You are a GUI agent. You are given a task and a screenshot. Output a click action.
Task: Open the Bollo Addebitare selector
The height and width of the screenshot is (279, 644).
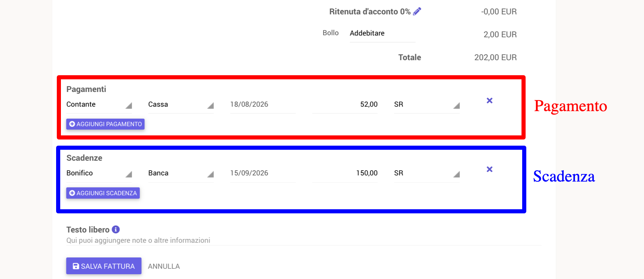tap(383, 34)
